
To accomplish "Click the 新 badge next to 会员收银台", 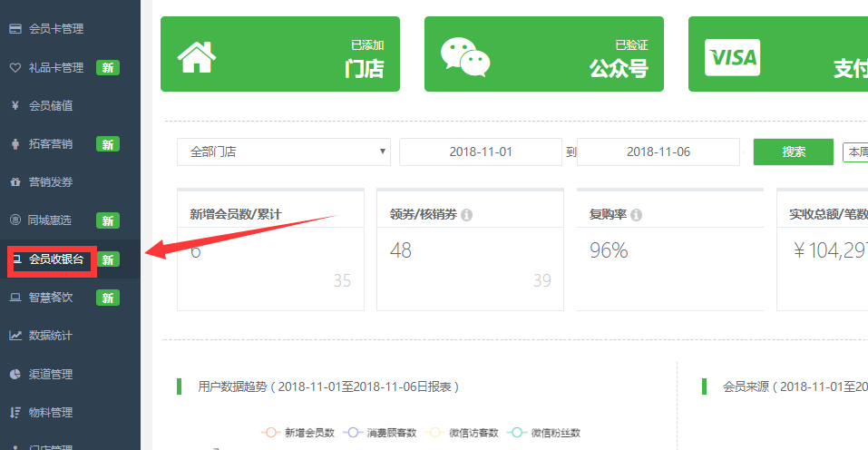I will [x=108, y=259].
